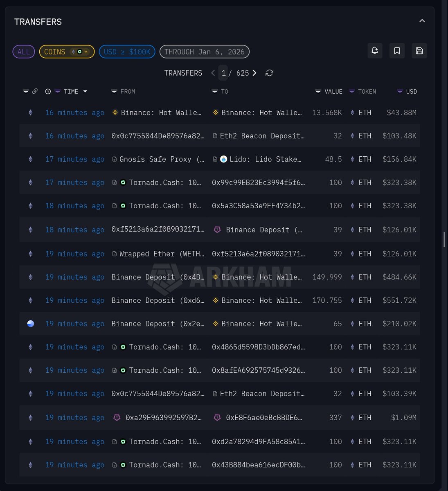This screenshot has height=491, width=448.
Task: Click the tag icon beside 0xE8F6ae0eBcBBDE6…
Action: coord(217,417)
